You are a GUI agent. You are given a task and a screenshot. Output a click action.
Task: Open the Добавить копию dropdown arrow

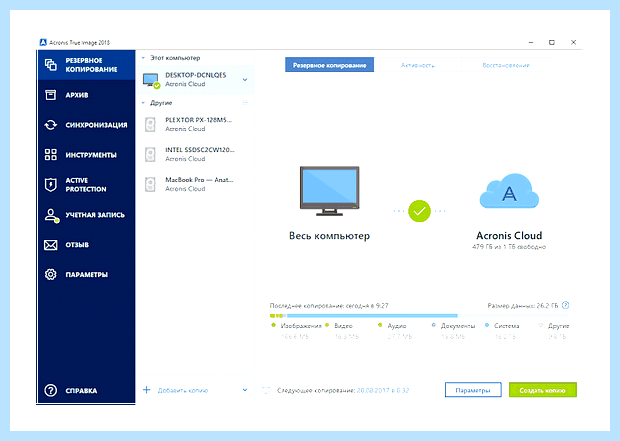coord(245,390)
